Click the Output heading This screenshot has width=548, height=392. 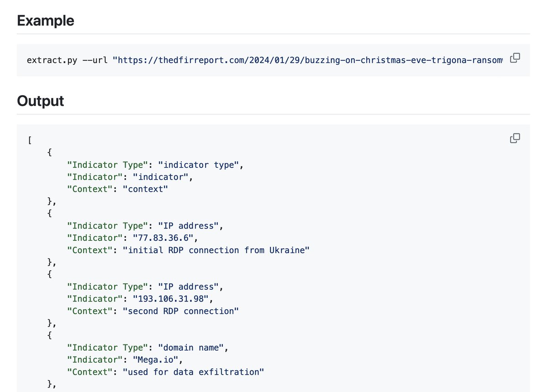pos(40,101)
